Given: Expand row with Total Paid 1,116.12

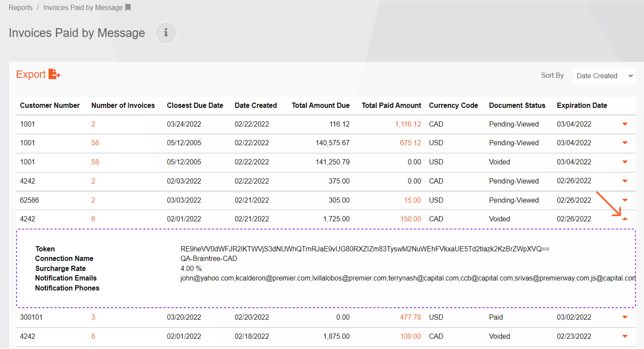Looking at the screenshot, I should point(625,124).
